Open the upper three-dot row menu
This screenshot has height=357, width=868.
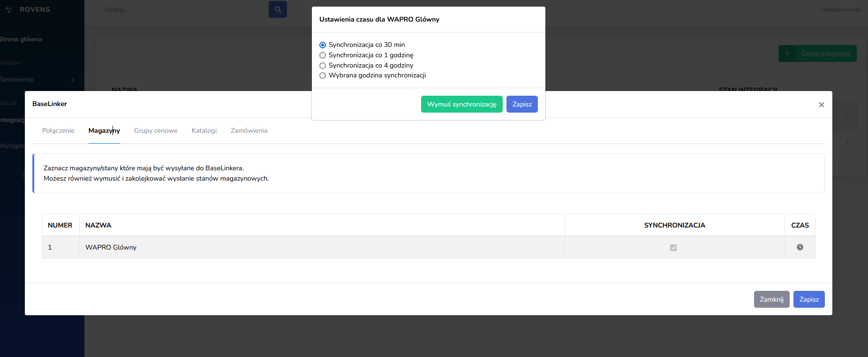(846, 113)
